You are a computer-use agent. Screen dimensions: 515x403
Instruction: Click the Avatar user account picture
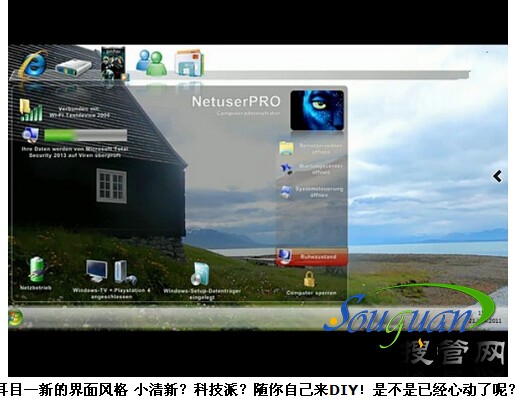point(317,110)
